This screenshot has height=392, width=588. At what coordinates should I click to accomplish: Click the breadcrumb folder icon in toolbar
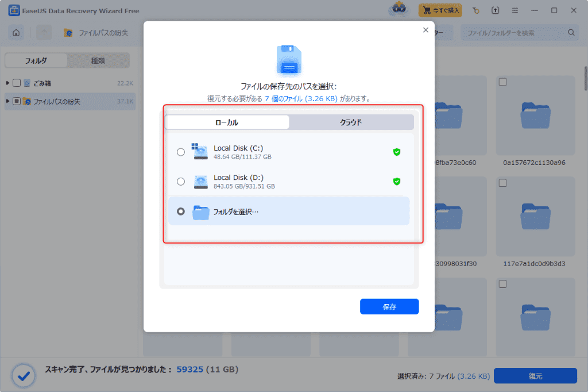[68, 33]
